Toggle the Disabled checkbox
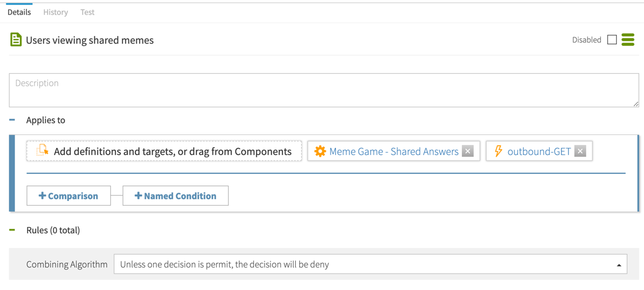The image size is (644, 290). click(x=612, y=39)
